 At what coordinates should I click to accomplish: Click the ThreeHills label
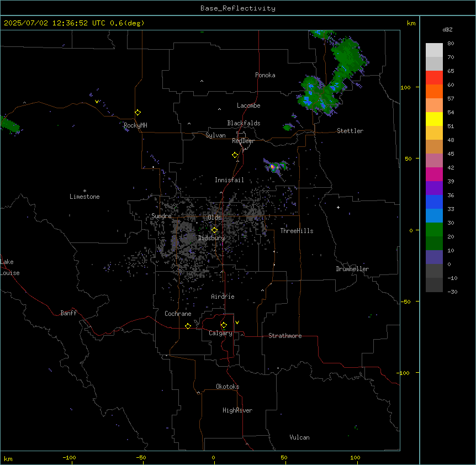(x=297, y=231)
